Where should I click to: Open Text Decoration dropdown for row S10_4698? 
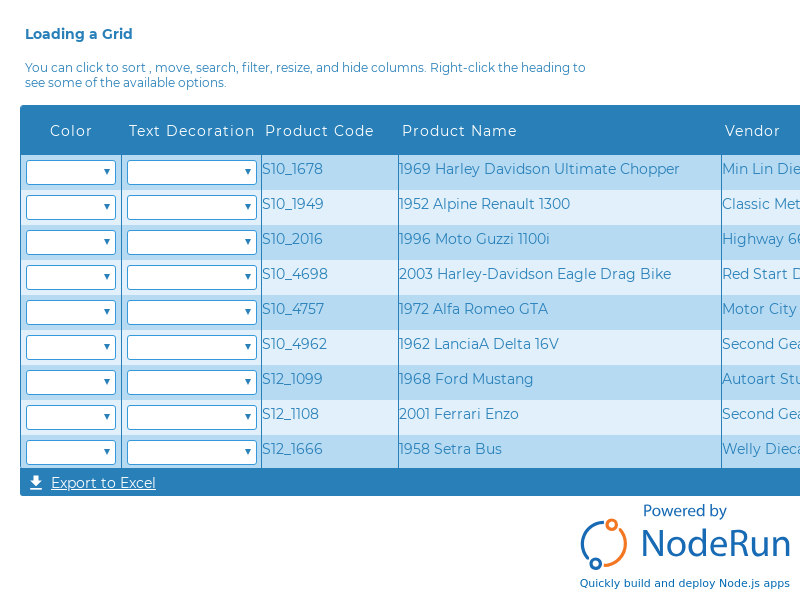pos(192,277)
